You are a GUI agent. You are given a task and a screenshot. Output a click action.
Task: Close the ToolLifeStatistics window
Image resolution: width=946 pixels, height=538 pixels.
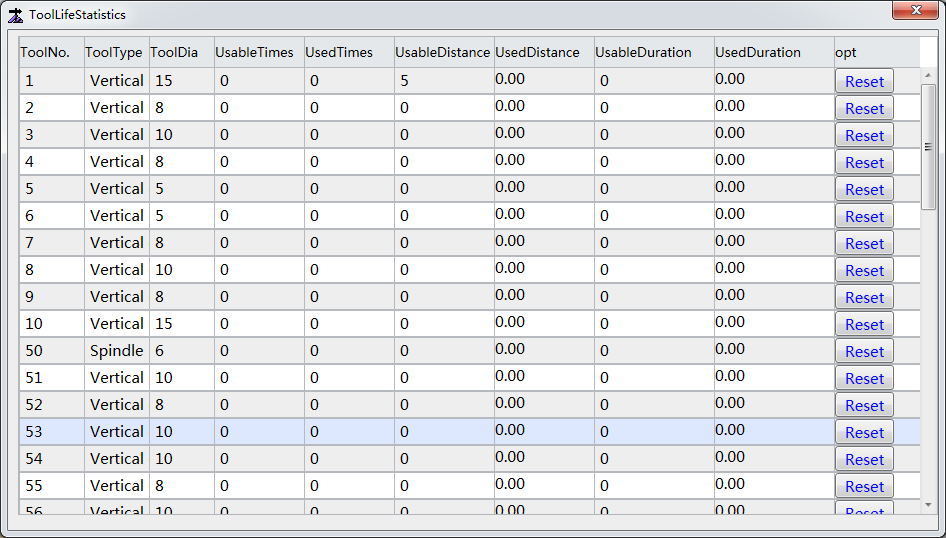click(x=916, y=10)
